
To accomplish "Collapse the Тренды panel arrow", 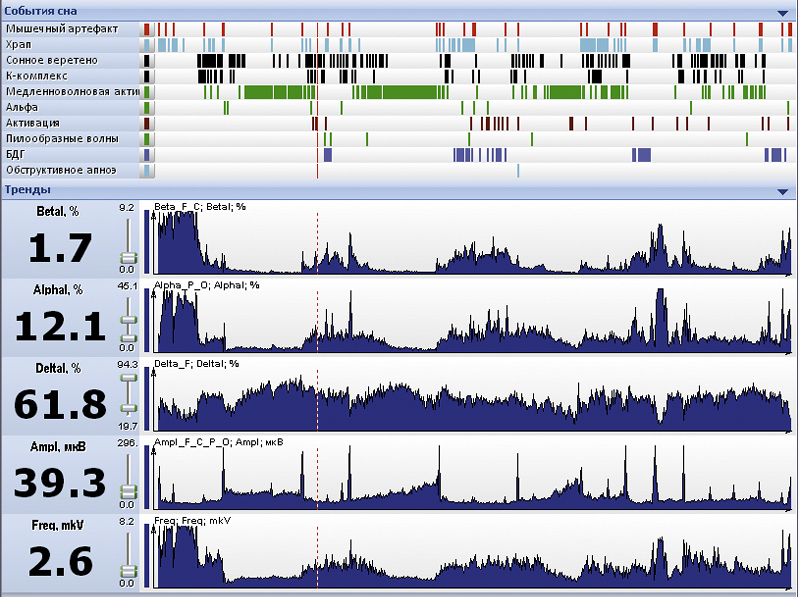I will pyautogui.click(x=782, y=192).
